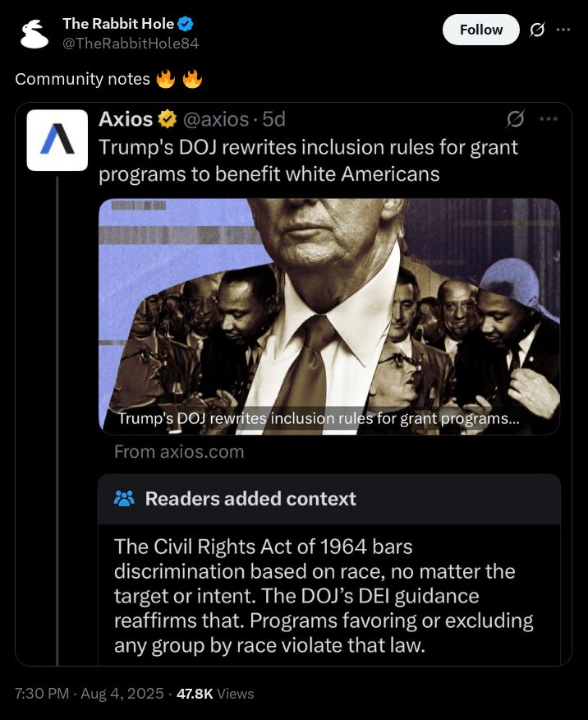
Task: Click the Grok icon beside the Follow button
Action: pyautogui.click(x=536, y=30)
